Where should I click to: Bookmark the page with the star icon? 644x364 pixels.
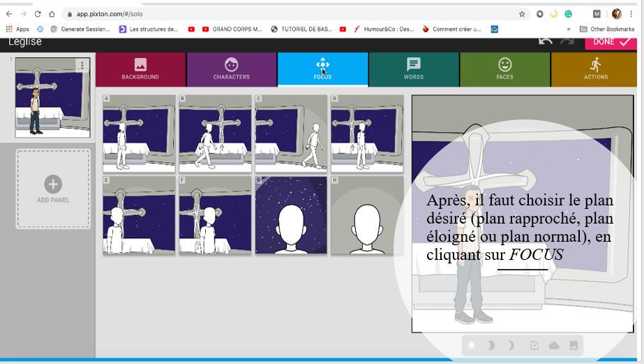[x=522, y=14]
